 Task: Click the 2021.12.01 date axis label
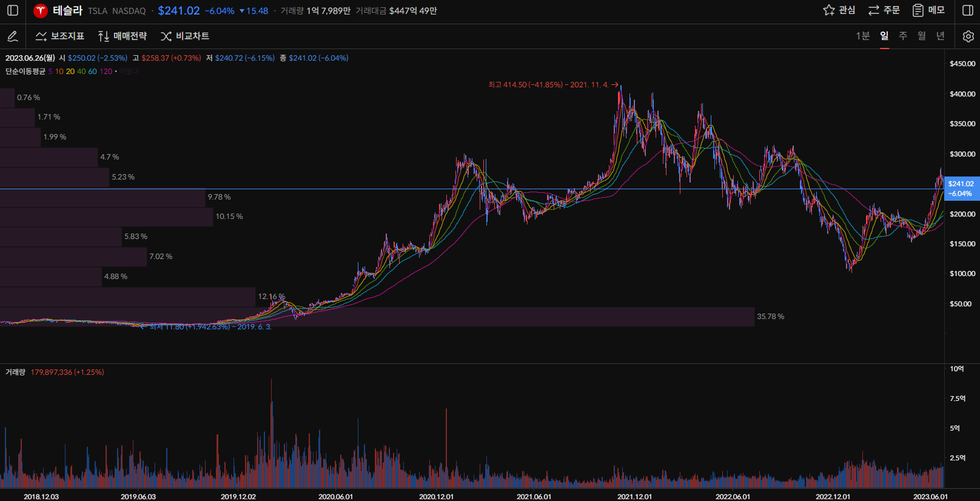pyautogui.click(x=635, y=497)
